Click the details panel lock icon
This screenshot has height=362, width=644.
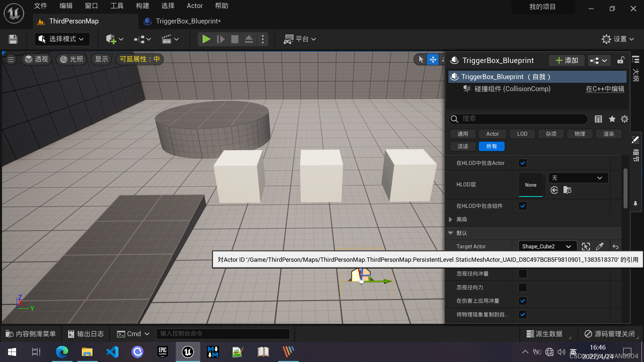click(x=621, y=60)
